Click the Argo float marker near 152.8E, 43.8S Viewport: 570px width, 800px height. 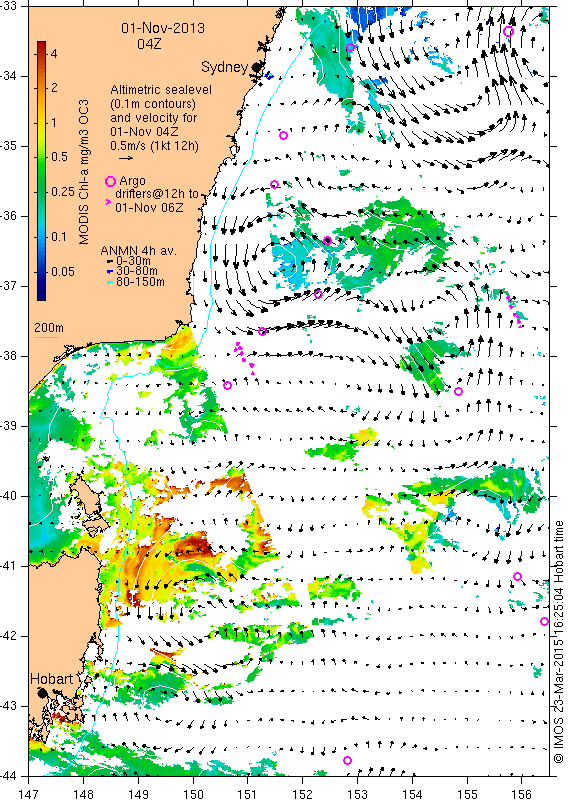click(347, 761)
